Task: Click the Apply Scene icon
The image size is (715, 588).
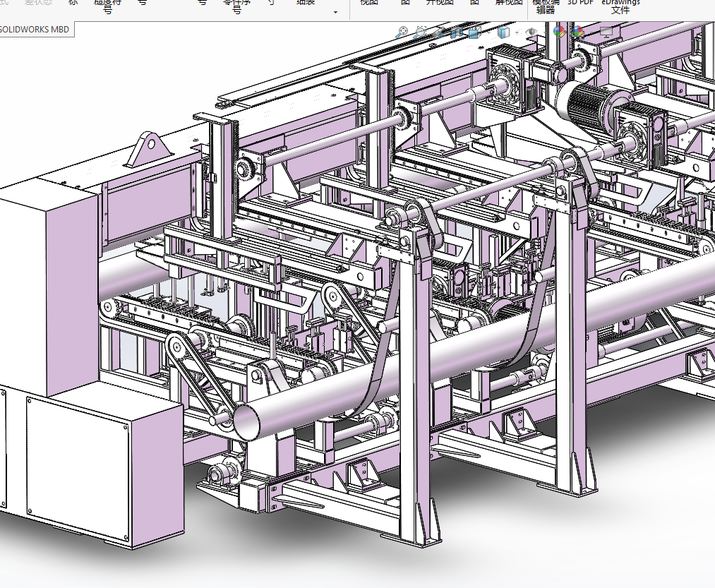Action: tap(578, 32)
